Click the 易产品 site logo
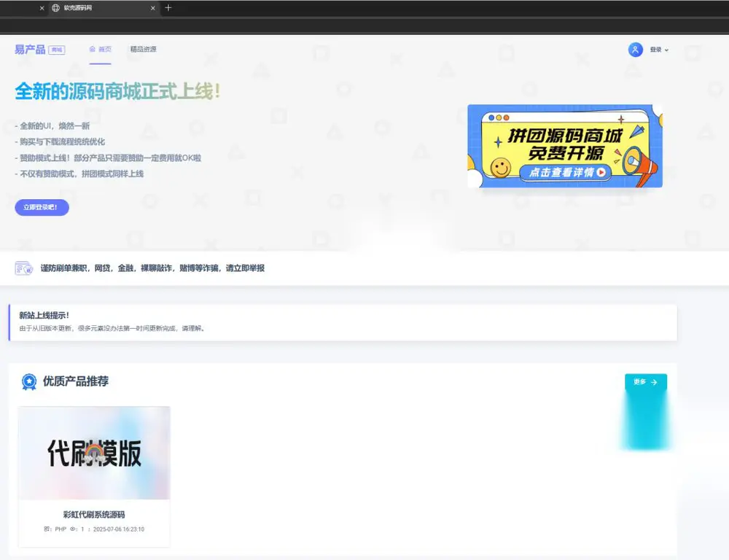Viewport: 729px width, 560px height. 30,50
